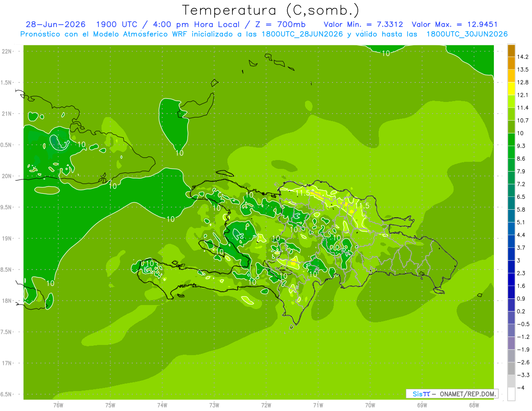The image size is (532, 411).
Task: Click the "74W" longitude axis label
Action: click(162, 405)
